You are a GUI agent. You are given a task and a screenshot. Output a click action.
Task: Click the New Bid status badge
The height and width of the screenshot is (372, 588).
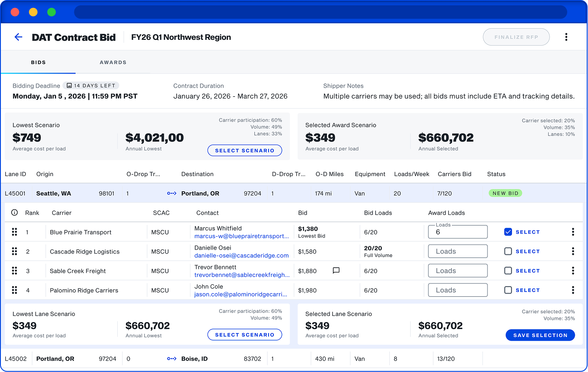pyautogui.click(x=505, y=193)
